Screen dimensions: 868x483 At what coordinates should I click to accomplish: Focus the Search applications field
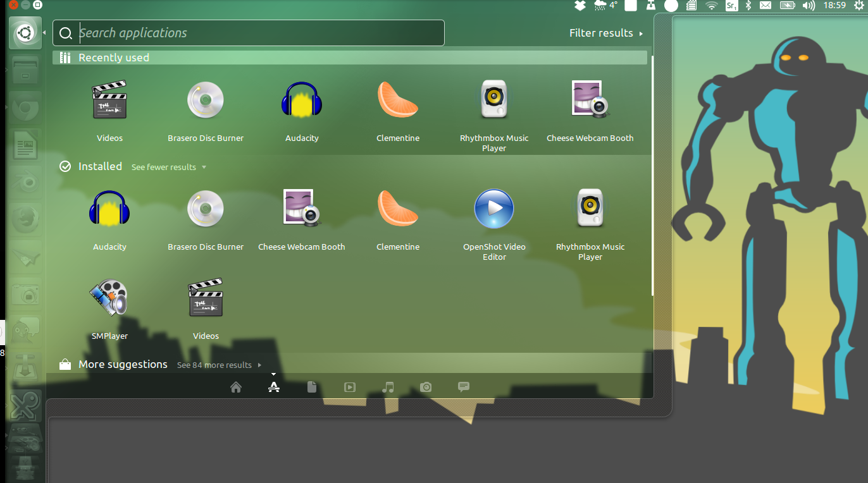249,33
